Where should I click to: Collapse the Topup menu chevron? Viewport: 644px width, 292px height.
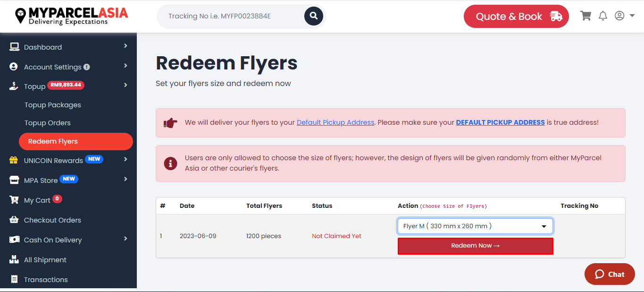pyautogui.click(x=125, y=85)
